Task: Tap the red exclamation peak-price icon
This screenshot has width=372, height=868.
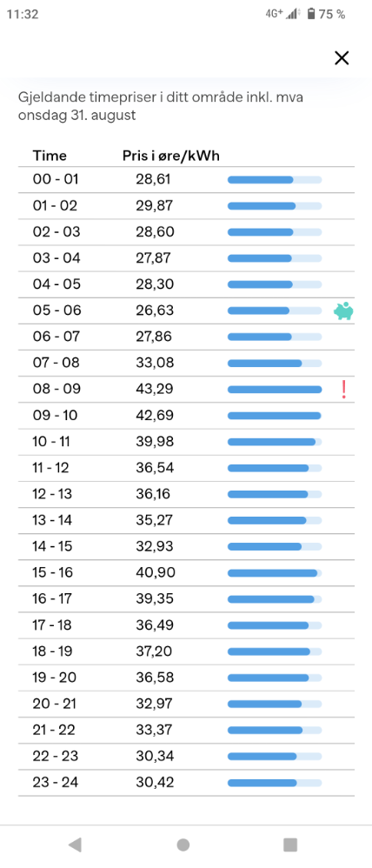Action: [x=344, y=389]
